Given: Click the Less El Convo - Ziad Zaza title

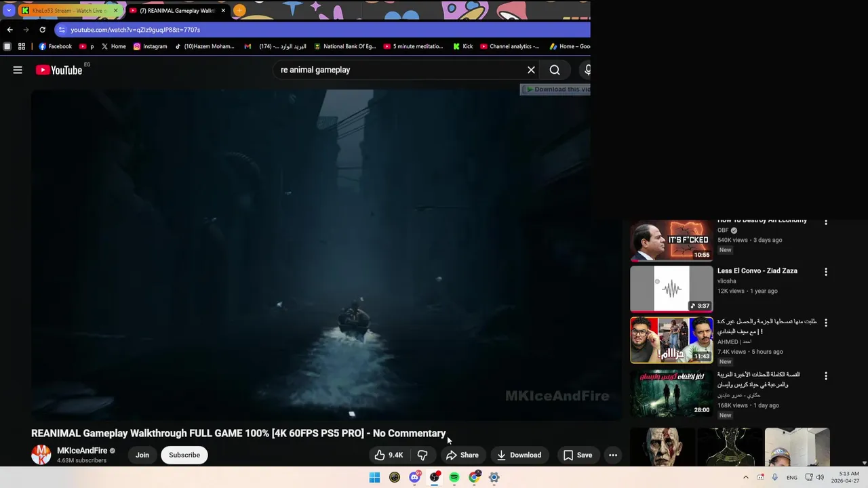Looking at the screenshot, I should 757,271.
